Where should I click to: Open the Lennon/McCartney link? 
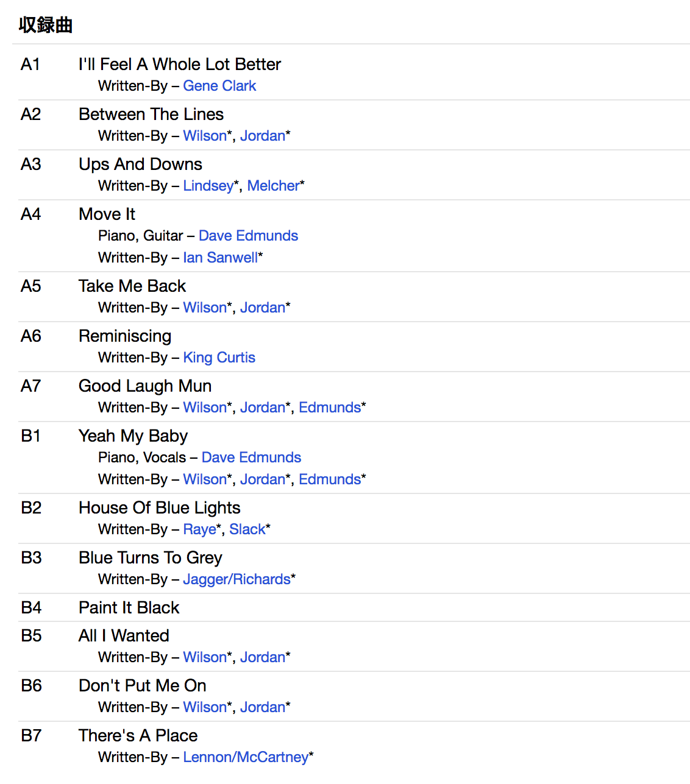(246, 757)
